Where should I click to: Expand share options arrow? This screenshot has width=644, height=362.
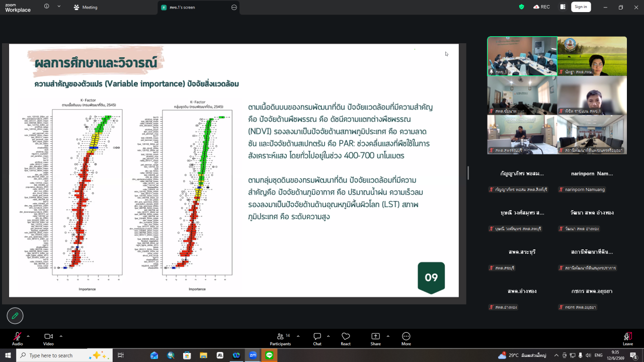pyautogui.click(x=388, y=336)
